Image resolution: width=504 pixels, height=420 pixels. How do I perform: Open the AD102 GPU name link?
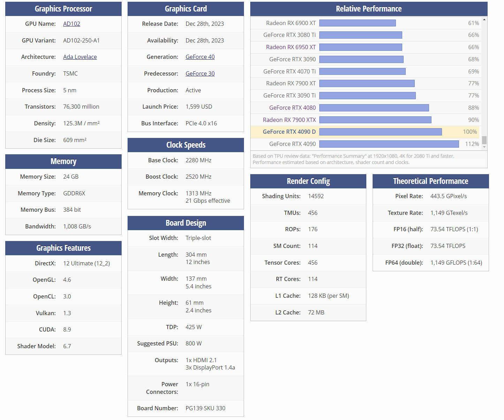71,24
